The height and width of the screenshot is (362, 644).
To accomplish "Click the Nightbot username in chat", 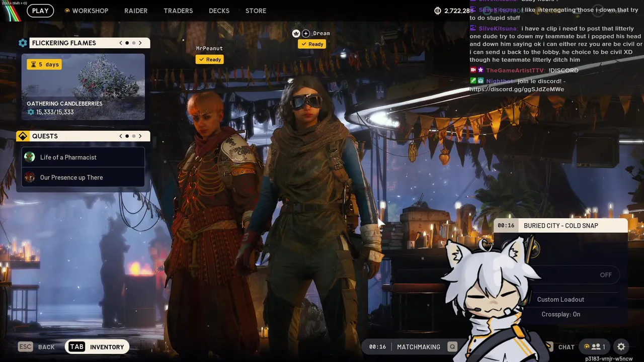I will [x=500, y=81].
